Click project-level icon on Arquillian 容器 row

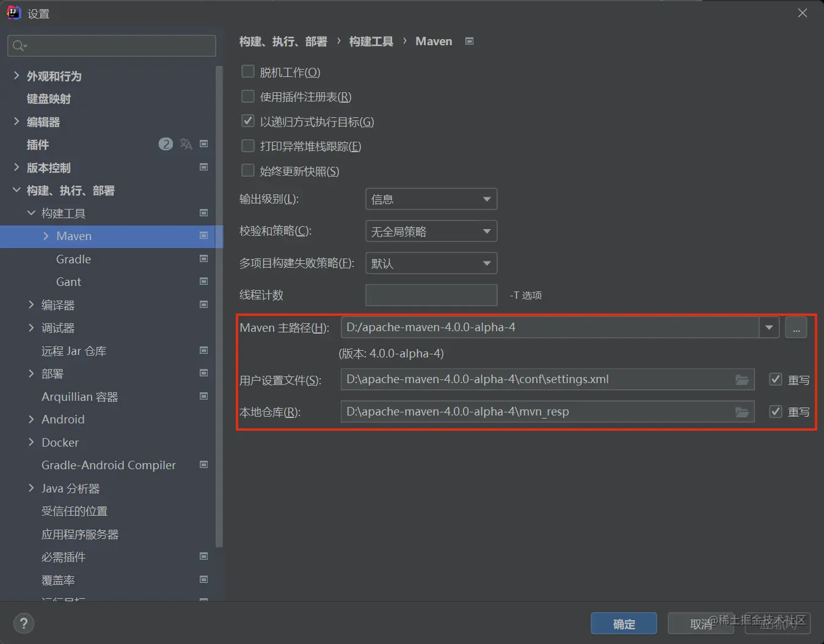click(204, 396)
